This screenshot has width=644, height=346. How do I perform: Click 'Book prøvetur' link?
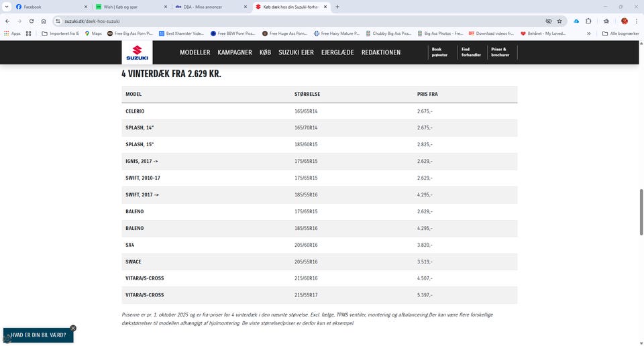pyautogui.click(x=439, y=52)
